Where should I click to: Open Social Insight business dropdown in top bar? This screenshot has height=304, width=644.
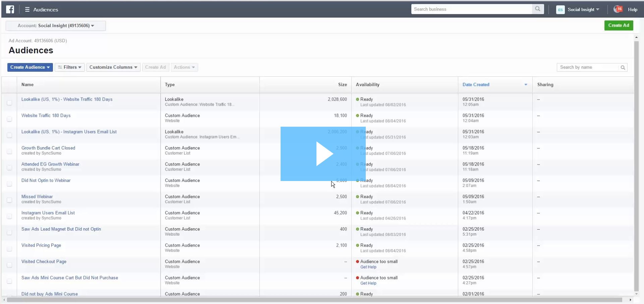[x=583, y=10]
